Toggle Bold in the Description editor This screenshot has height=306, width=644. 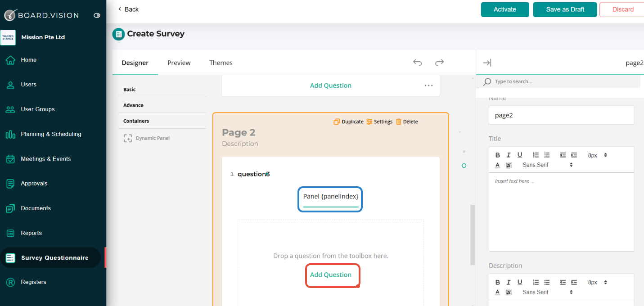point(498,282)
